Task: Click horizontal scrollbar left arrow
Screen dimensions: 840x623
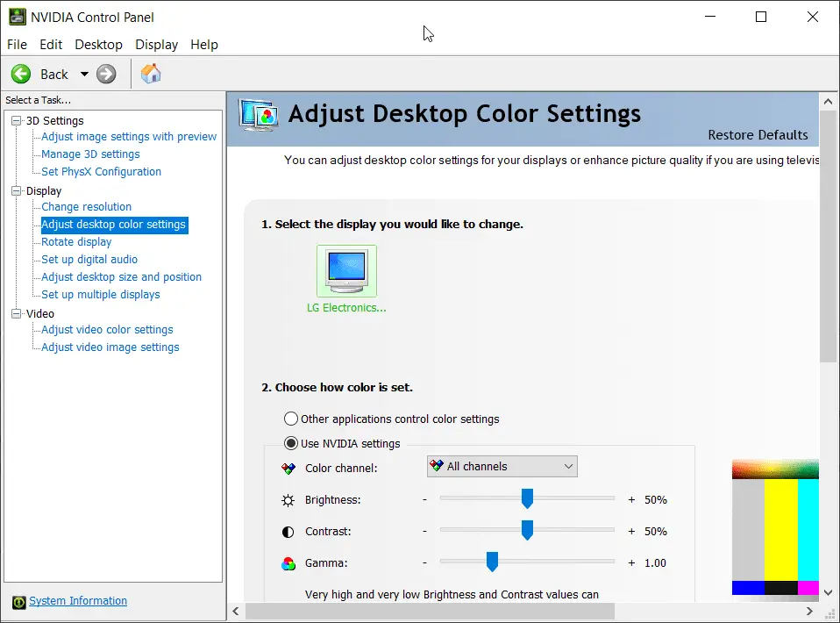Action: coord(236,612)
